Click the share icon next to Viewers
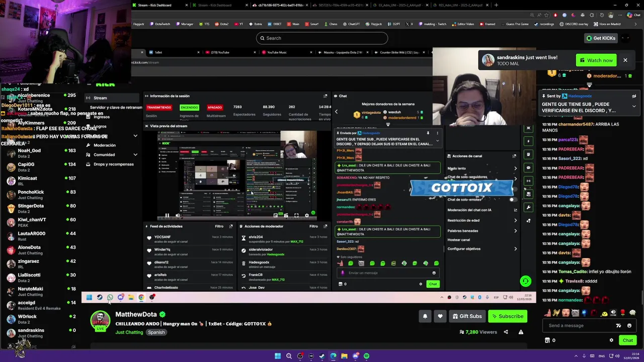 pos(506,332)
